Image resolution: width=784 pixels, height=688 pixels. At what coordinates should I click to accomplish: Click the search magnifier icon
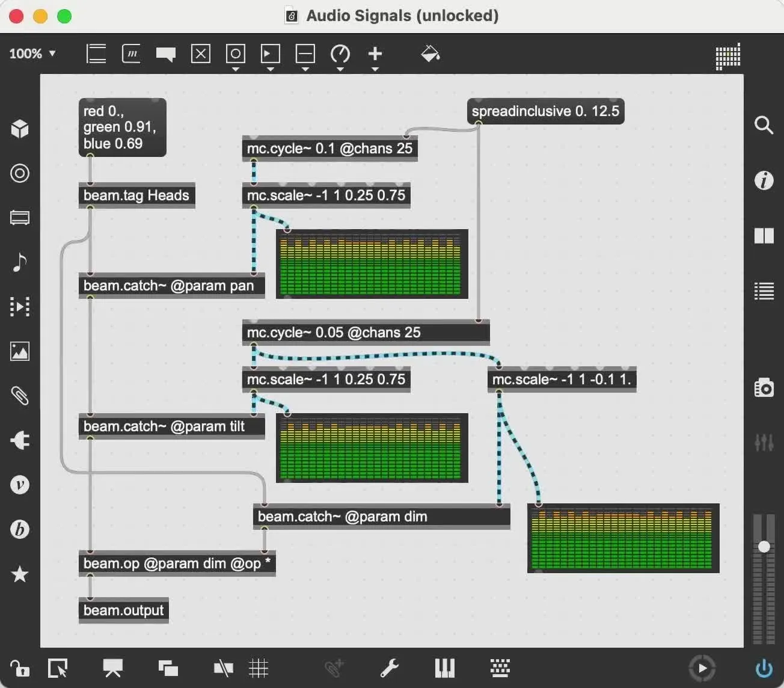[x=764, y=125]
